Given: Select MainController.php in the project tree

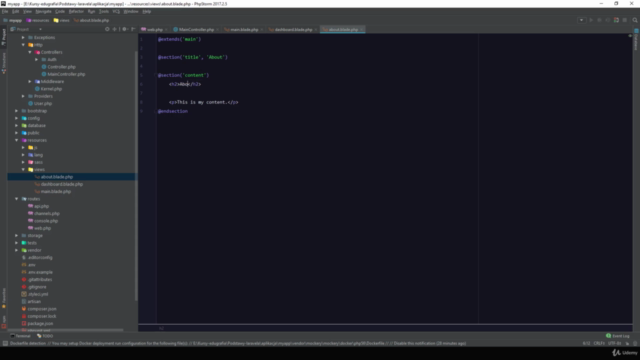Looking at the screenshot, I should click(x=63, y=74).
